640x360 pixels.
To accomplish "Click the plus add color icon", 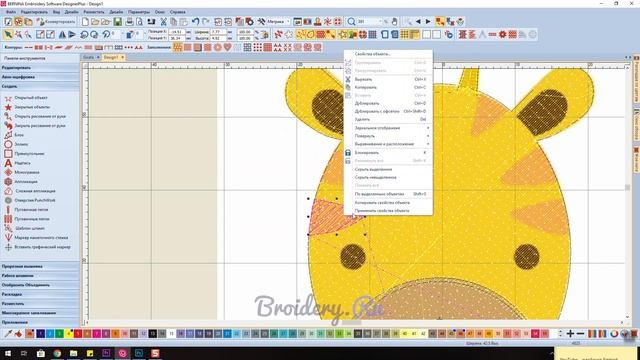I will (x=571, y=334).
